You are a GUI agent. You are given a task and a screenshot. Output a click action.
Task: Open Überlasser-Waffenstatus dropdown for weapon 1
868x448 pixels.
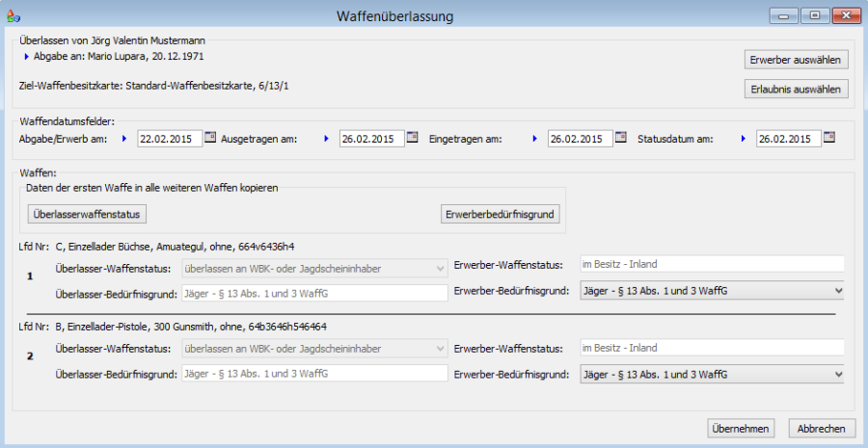[441, 265]
